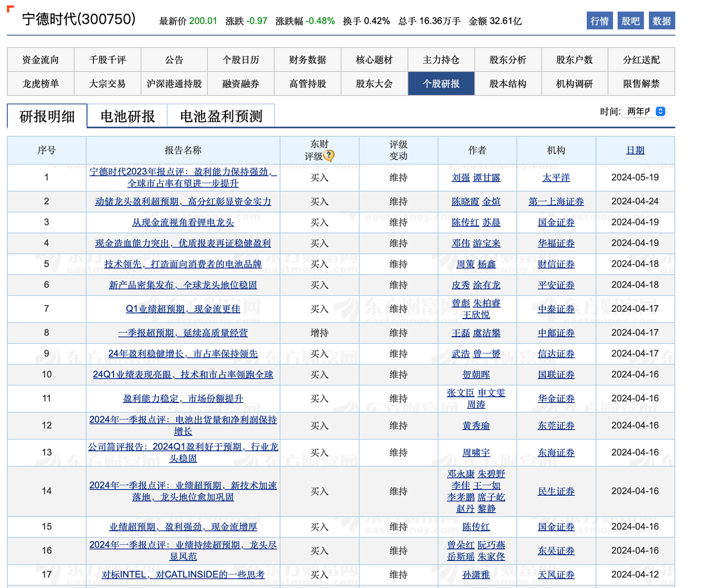
Task: Open report 从现金流视角看锂电龙头
Action: (x=183, y=222)
